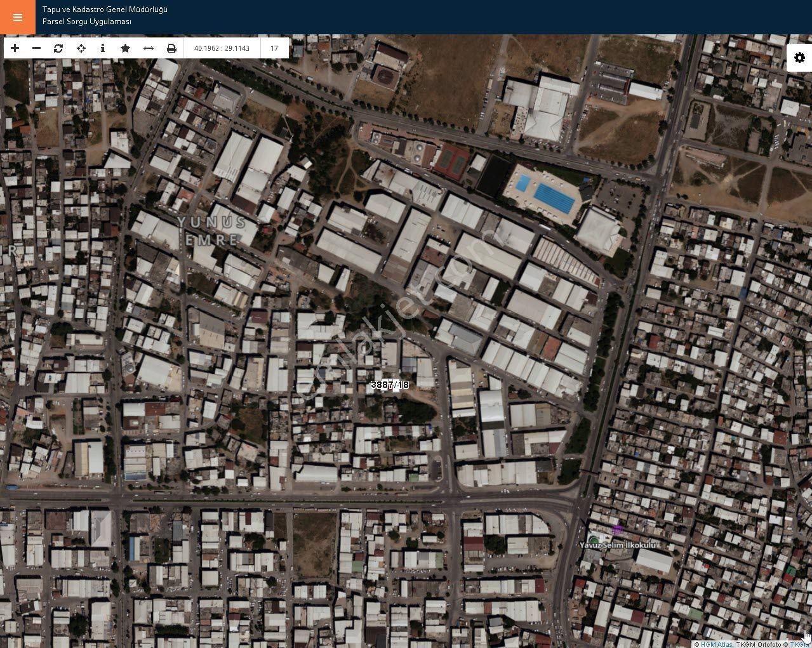812x648 pixels.
Task: Open map settings gear panel
Action: [799, 58]
